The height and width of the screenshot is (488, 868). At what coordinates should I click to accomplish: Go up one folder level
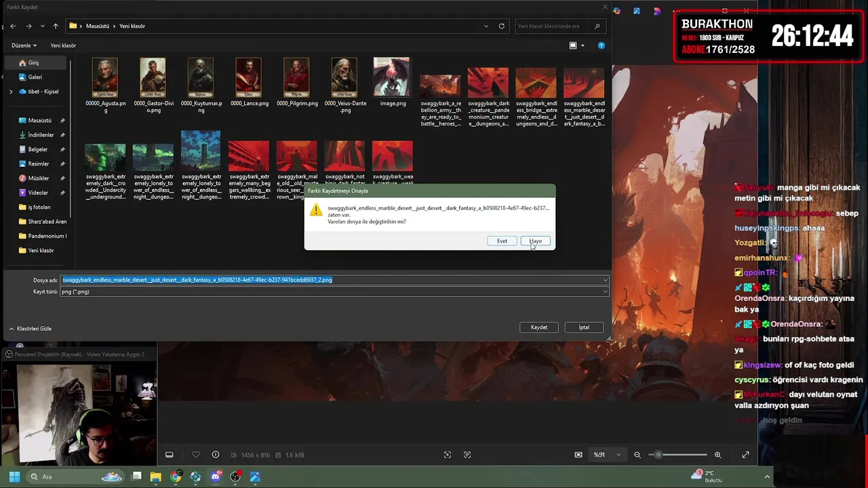click(x=56, y=26)
